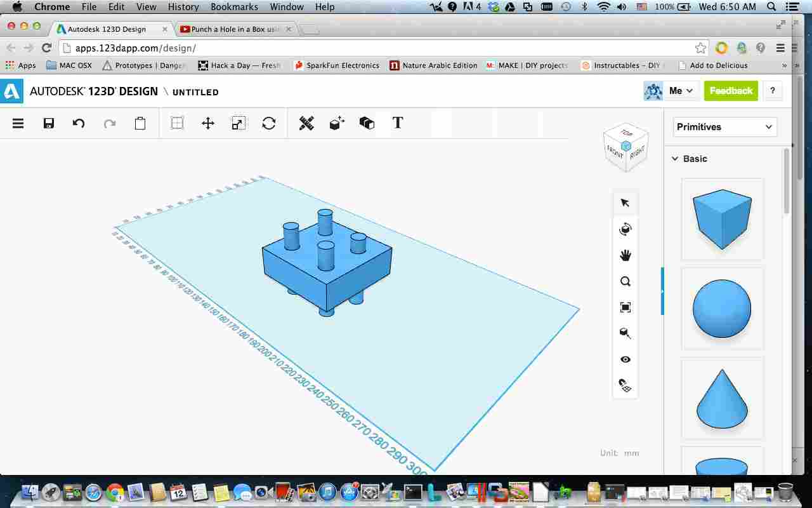Open the Primitives dropdown
The height and width of the screenshot is (508, 812).
725,127
